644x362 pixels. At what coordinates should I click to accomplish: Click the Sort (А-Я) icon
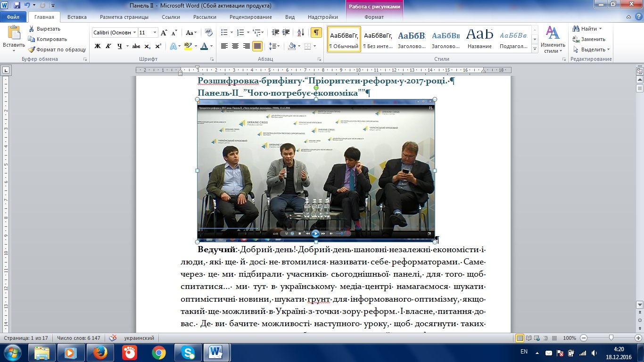coord(300,33)
